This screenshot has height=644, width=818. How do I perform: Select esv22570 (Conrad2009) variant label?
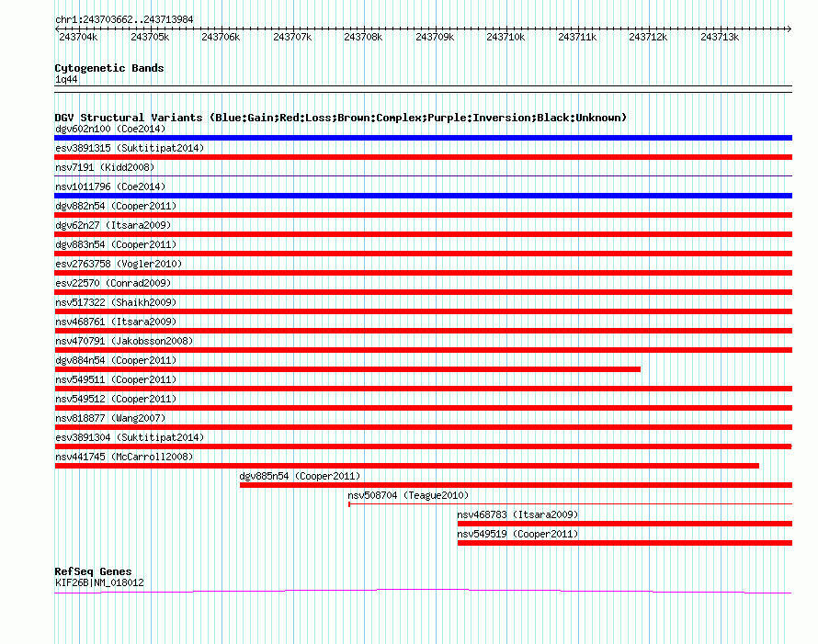pos(113,283)
